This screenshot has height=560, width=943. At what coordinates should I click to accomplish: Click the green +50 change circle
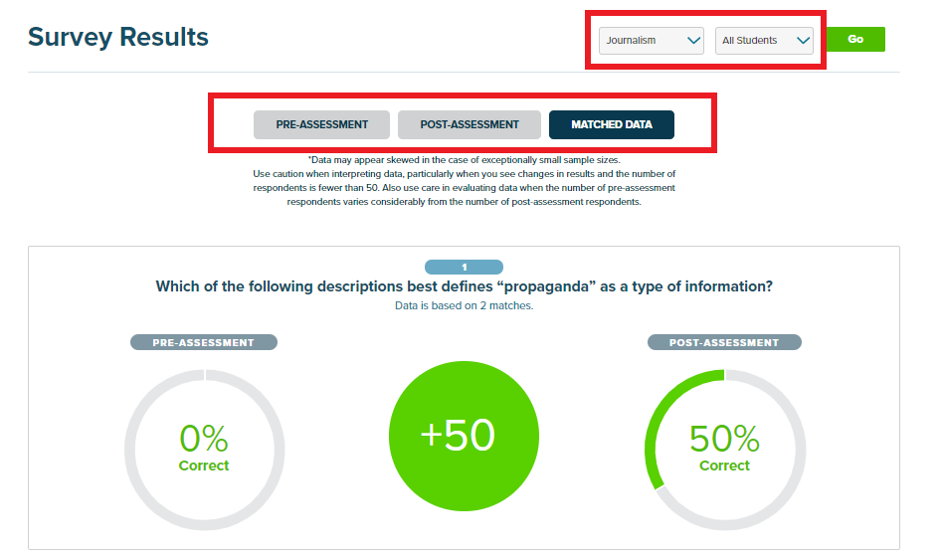click(x=458, y=437)
